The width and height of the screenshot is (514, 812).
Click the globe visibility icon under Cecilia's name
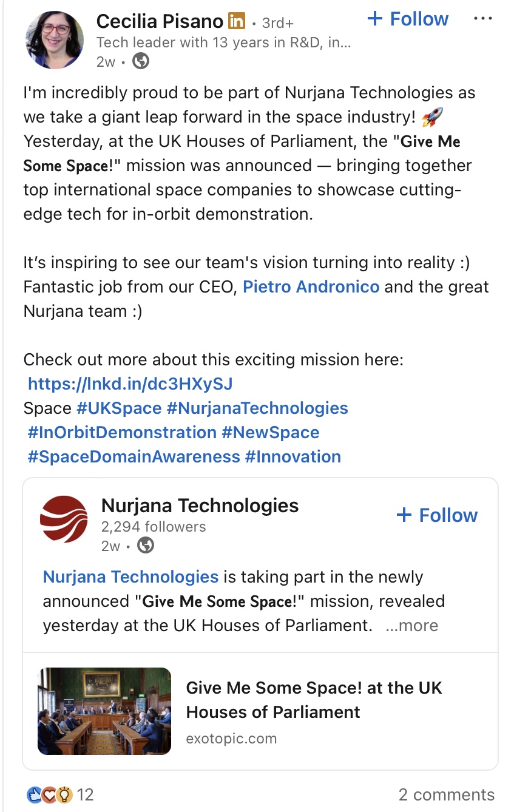tap(141, 61)
